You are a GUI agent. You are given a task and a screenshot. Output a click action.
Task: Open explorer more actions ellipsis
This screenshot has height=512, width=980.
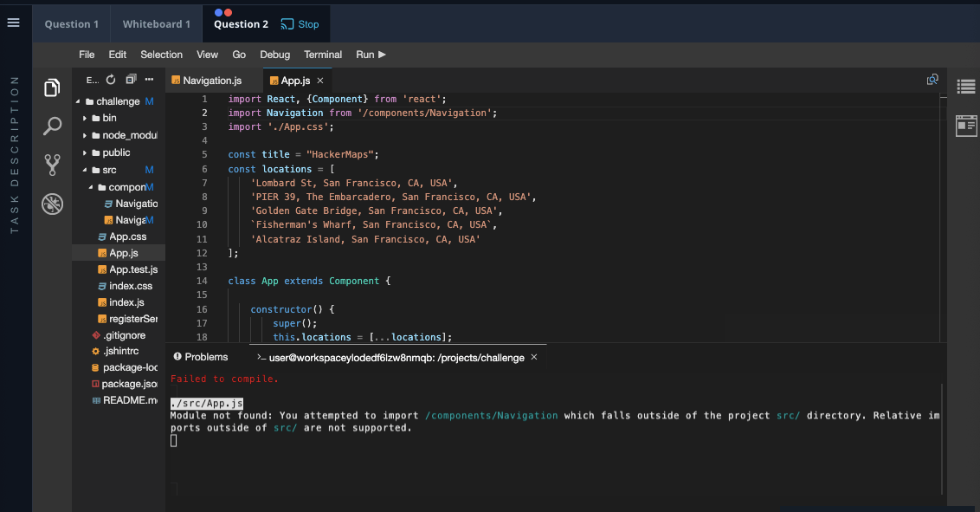149,80
